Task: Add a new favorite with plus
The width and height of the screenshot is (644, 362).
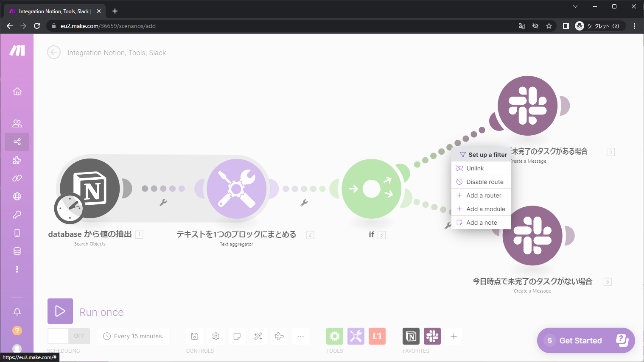Action: click(454, 336)
